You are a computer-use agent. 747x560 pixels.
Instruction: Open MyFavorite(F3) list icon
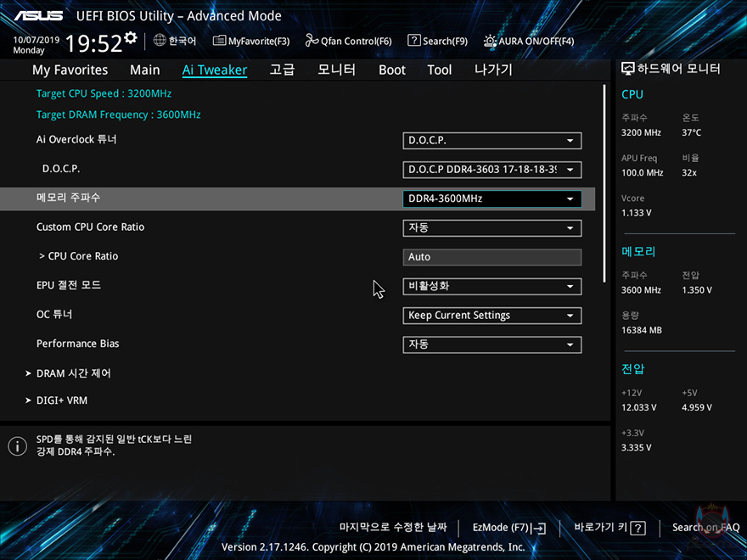[x=219, y=41]
